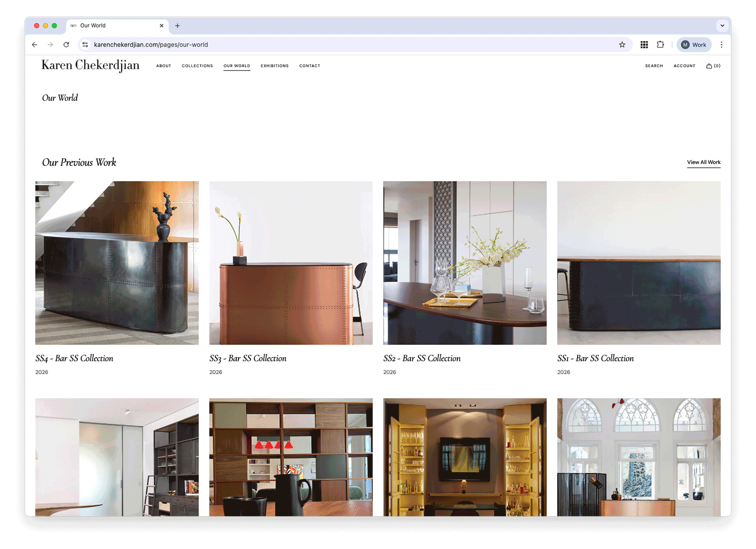
Task: Click the Karen Chekerdjian logo
Action: pos(90,65)
